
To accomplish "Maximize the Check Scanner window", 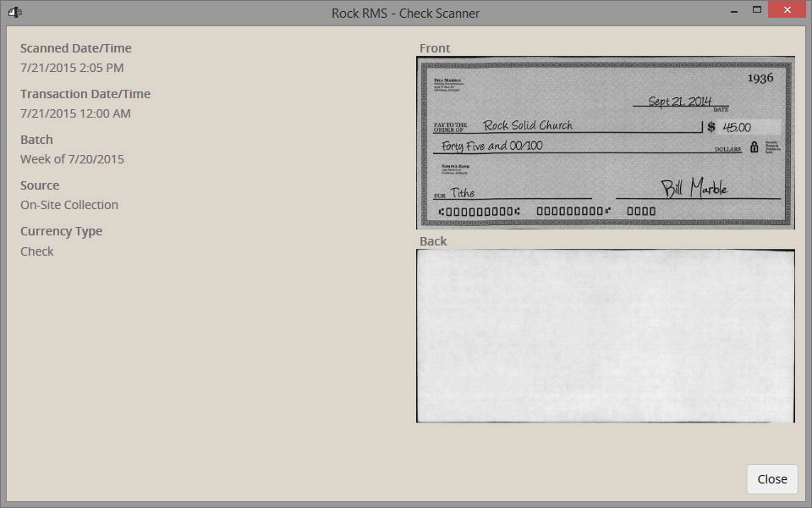I will (757, 10).
